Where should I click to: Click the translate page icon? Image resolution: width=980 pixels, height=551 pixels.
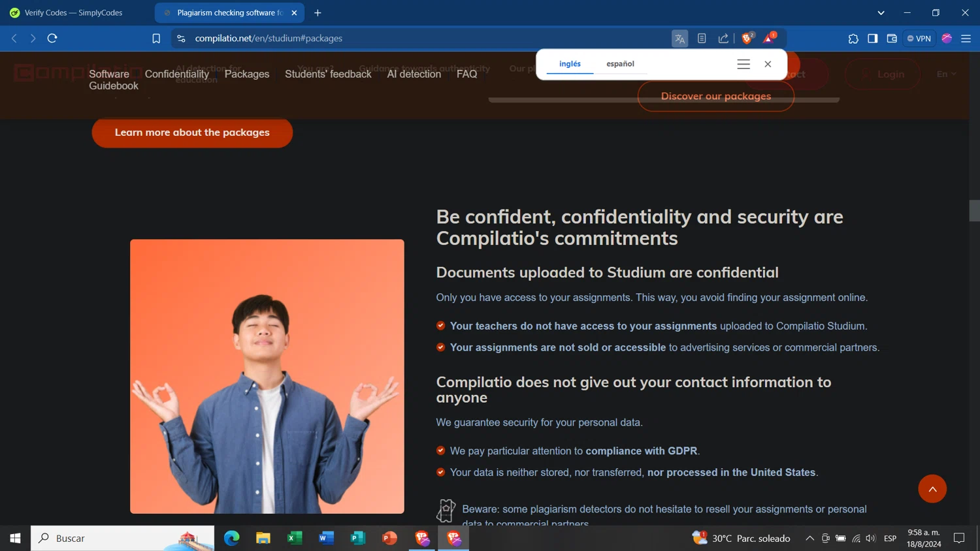click(x=679, y=39)
